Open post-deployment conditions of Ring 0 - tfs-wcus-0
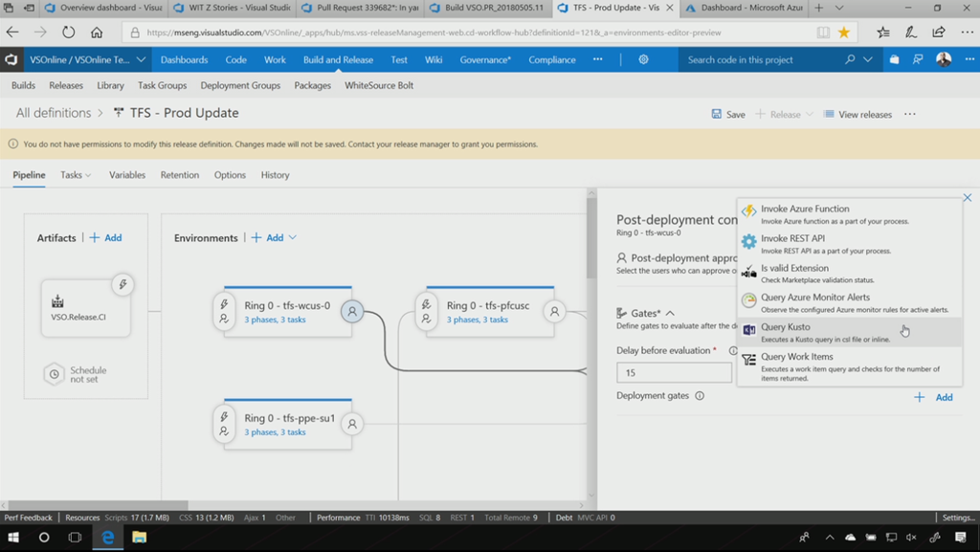 point(352,312)
